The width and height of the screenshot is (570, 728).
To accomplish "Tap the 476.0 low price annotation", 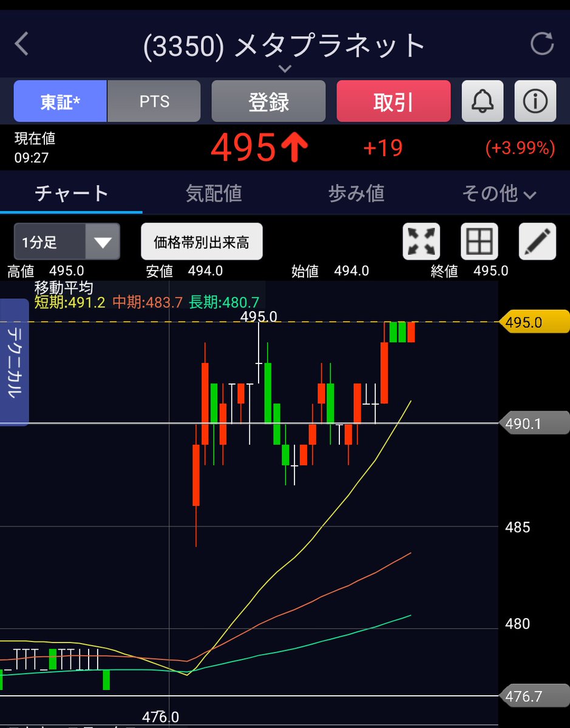I will [161, 716].
